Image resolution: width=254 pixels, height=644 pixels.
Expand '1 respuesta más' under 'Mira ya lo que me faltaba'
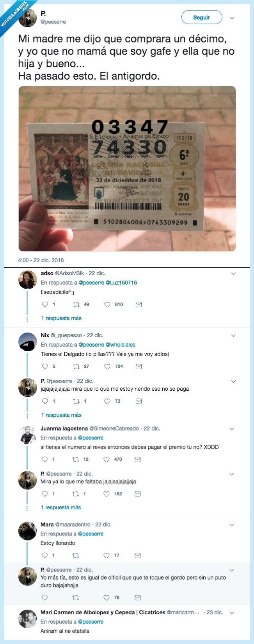[61, 507]
